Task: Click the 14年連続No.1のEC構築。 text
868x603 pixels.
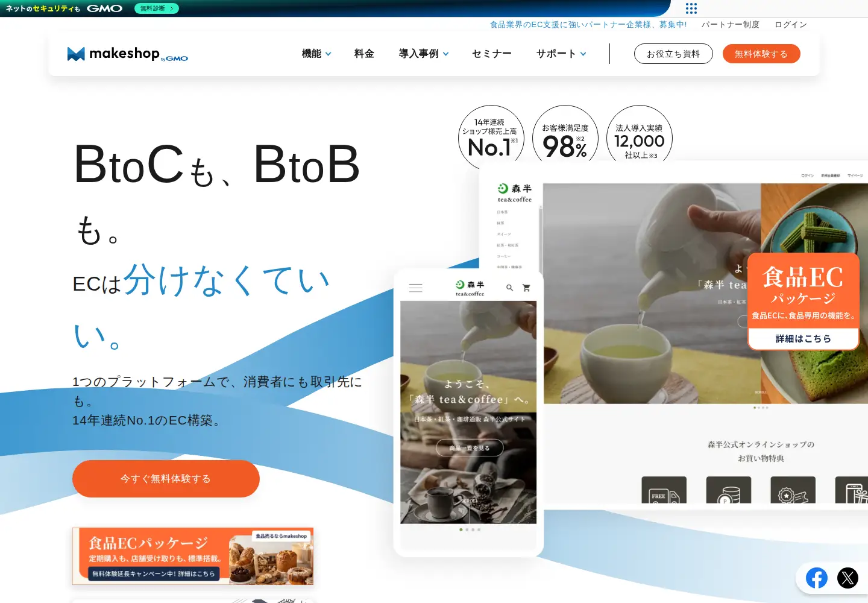Action: [x=148, y=420]
